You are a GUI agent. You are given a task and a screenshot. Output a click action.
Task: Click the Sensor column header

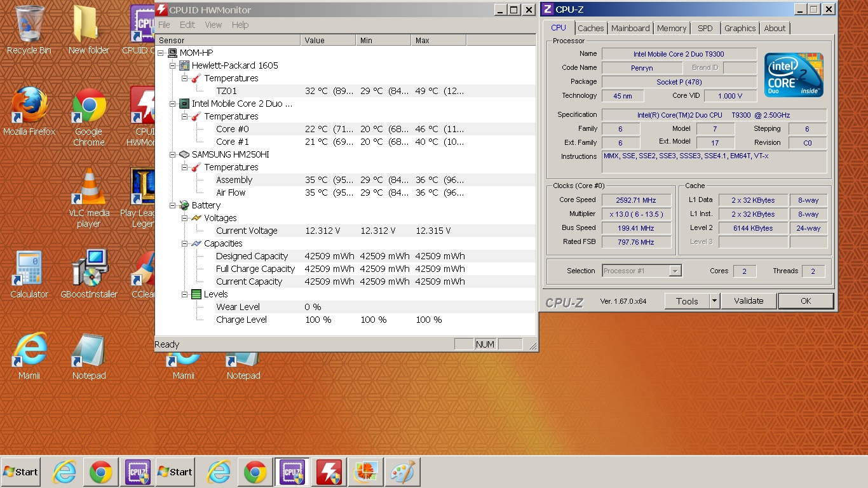click(228, 40)
